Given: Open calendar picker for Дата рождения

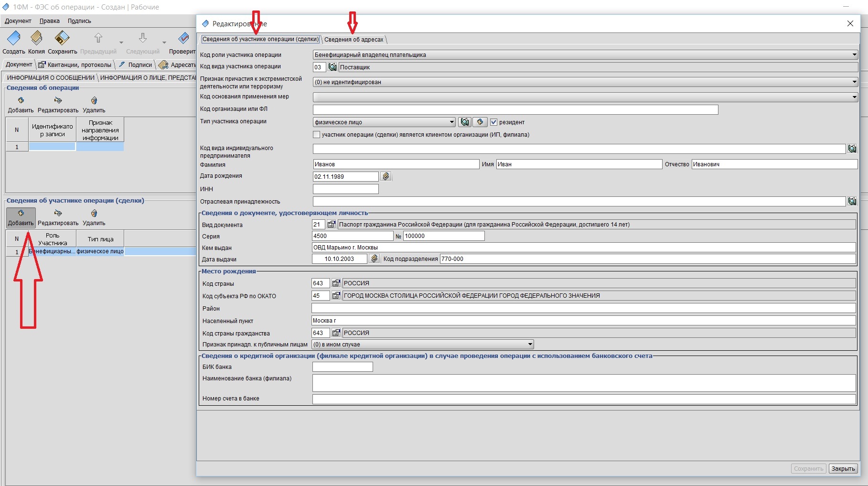Looking at the screenshot, I should pos(386,176).
